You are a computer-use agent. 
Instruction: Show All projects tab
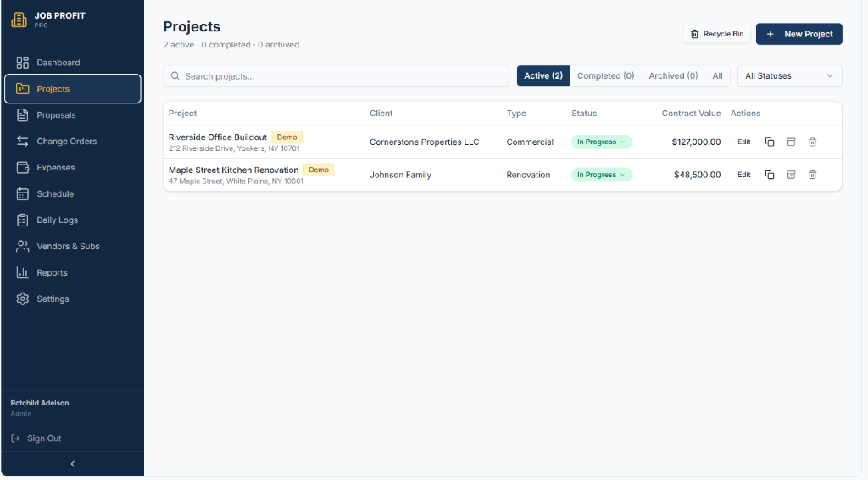717,75
